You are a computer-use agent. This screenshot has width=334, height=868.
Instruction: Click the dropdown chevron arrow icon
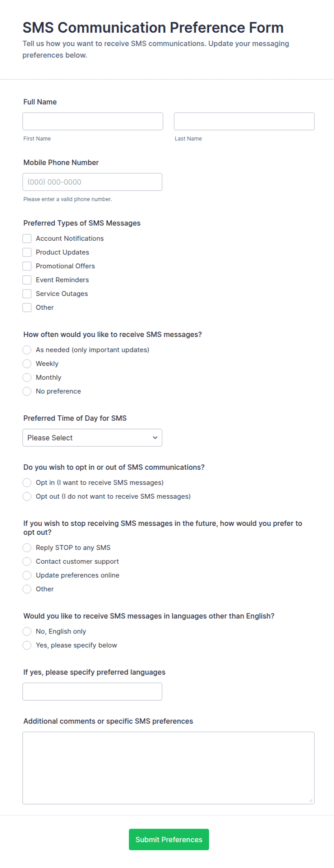pyautogui.click(x=155, y=438)
